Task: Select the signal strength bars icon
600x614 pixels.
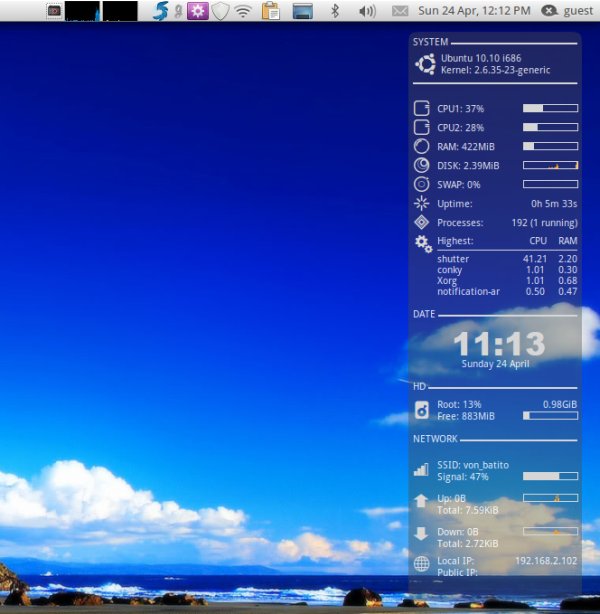Action: (421, 470)
